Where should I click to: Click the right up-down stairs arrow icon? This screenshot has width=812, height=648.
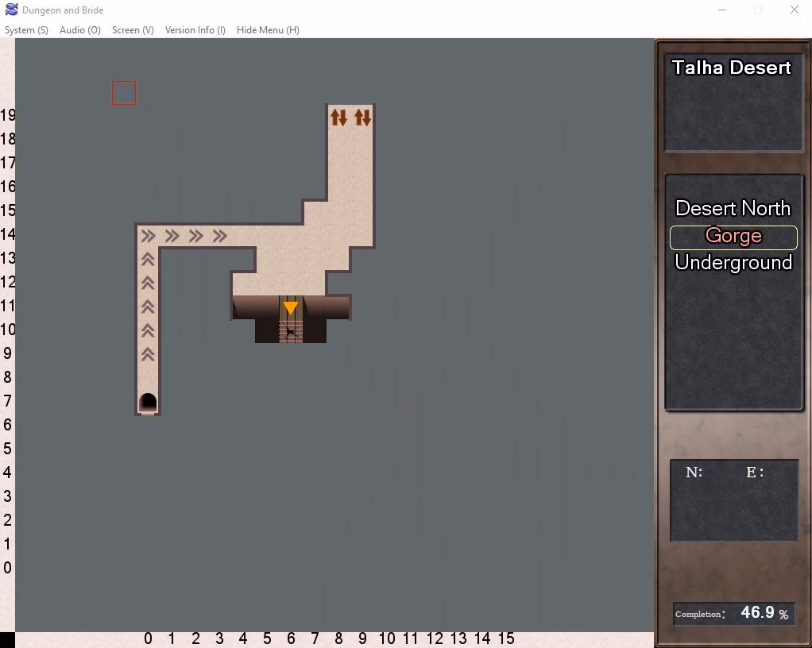[363, 118]
